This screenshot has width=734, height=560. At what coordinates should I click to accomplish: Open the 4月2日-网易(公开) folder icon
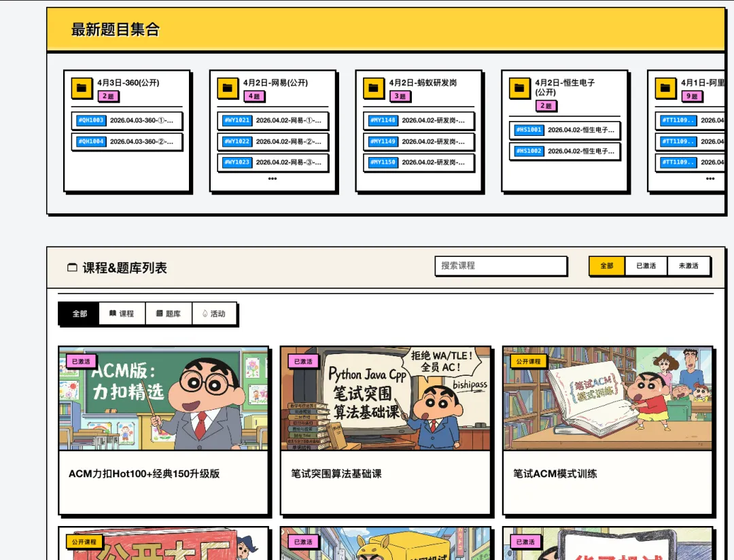click(x=228, y=88)
